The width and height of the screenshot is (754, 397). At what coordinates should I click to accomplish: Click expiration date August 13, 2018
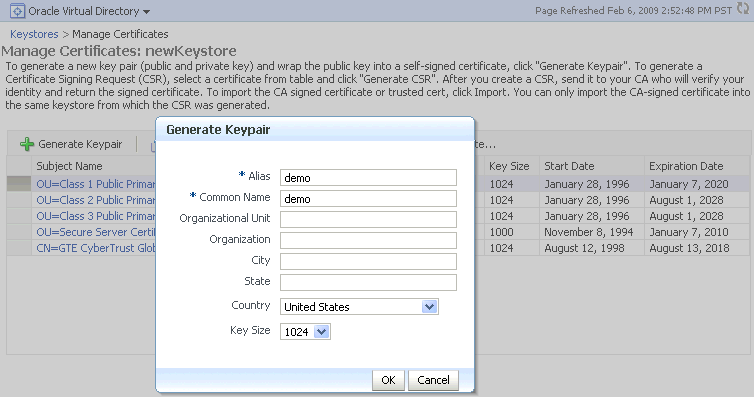(689, 248)
